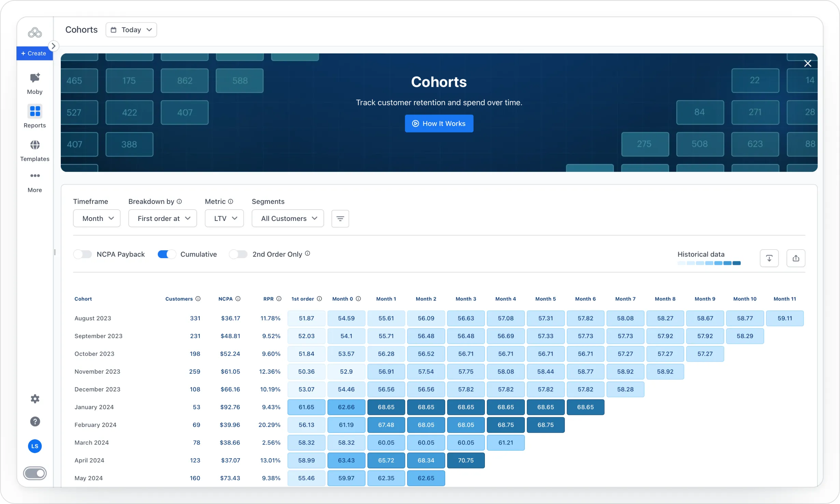The width and height of the screenshot is (840, 504).
Task: Click the blue Create button
Action: click(34, 54)
